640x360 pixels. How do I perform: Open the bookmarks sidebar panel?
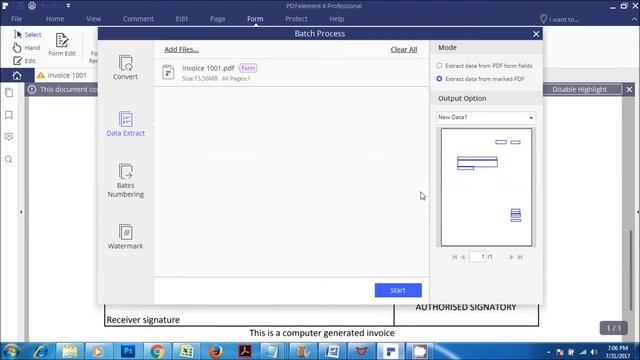pos(9,115)
